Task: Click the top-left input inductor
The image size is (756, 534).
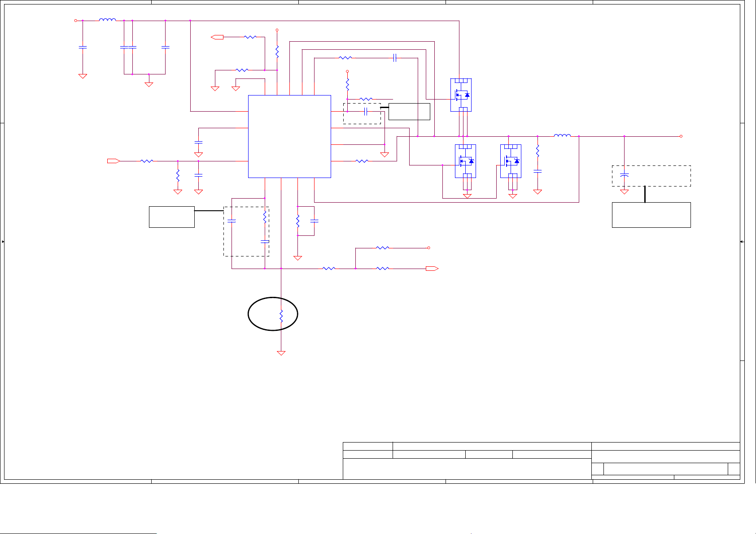Action: (107, 20)
